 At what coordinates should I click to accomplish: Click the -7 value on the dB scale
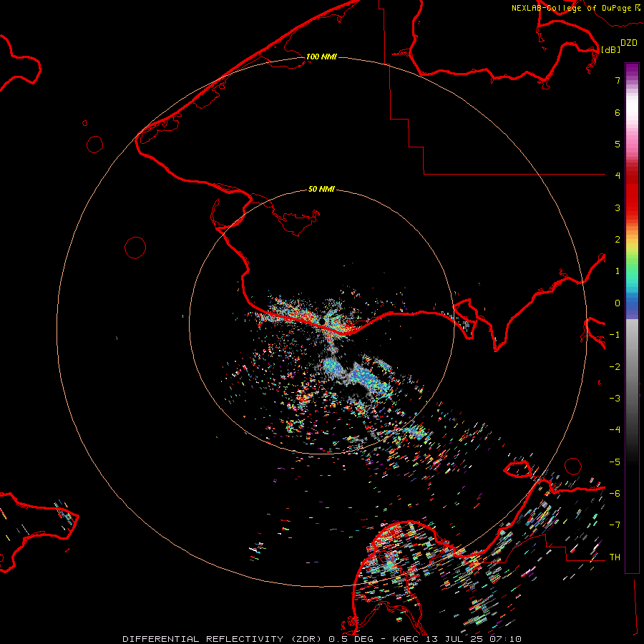[x=615, y=525]
